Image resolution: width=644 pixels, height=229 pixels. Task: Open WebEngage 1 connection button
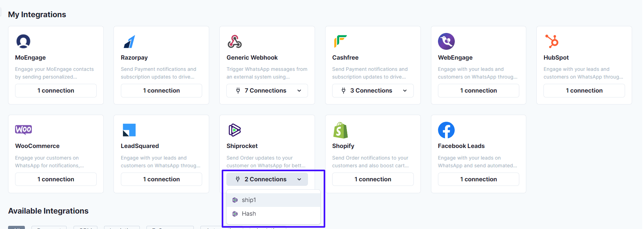point(479,90)
